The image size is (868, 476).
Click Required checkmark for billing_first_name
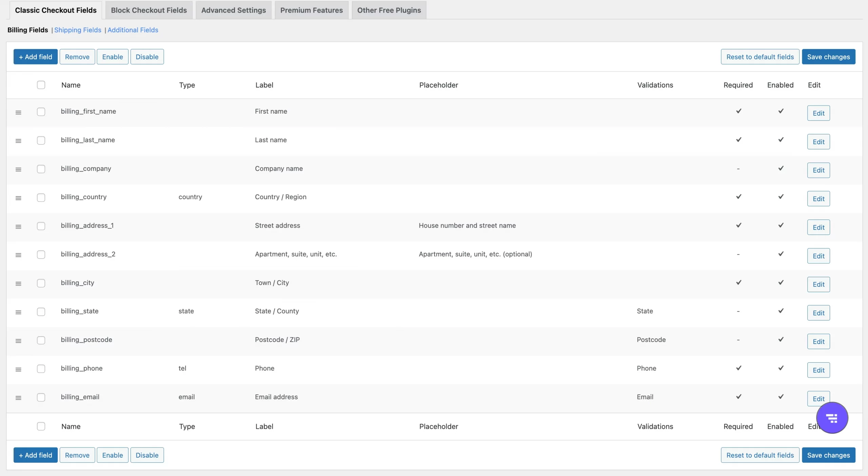738,111
